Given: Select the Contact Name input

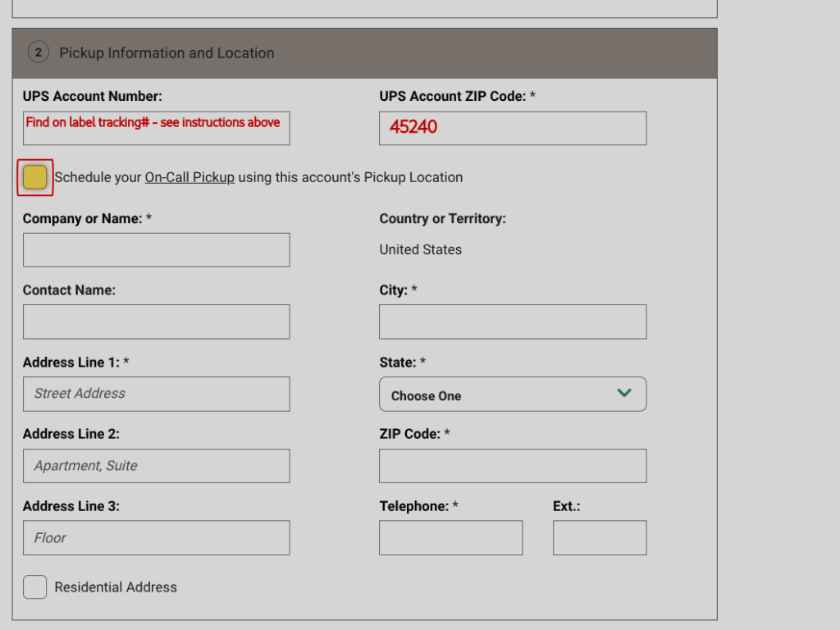Looking at the screenshot, I should pos(156,322).
